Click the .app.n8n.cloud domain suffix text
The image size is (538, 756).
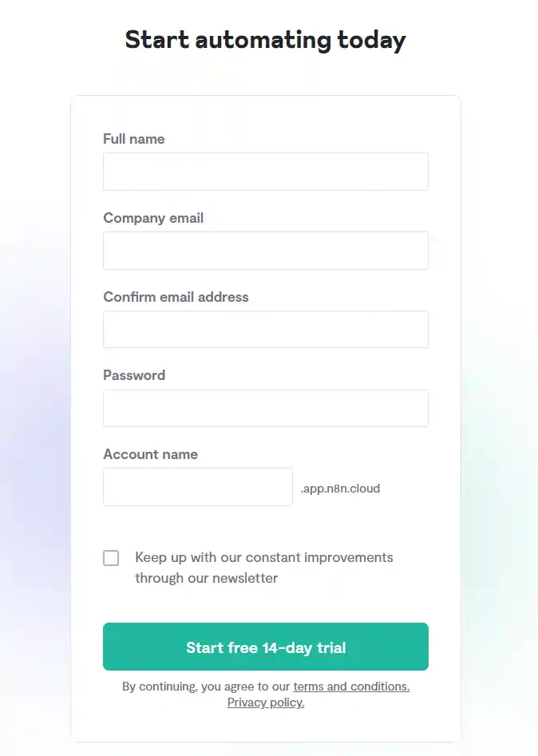tap(339, 488)
